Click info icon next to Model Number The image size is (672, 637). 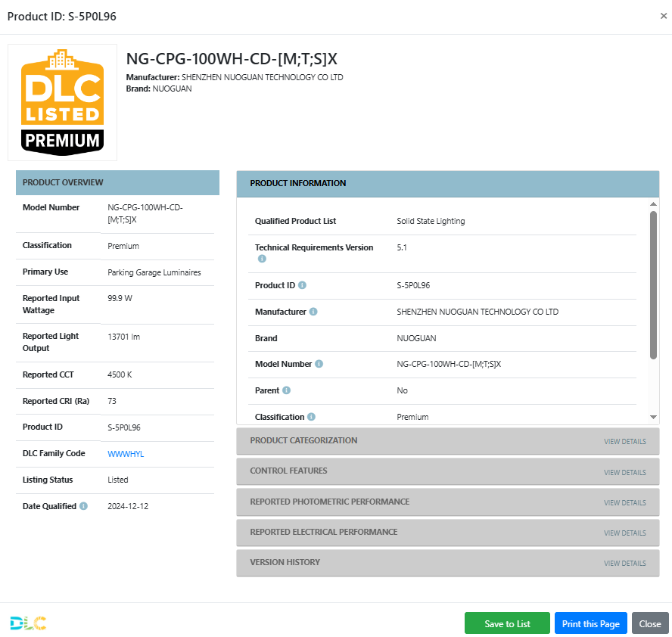click(319, 364)
